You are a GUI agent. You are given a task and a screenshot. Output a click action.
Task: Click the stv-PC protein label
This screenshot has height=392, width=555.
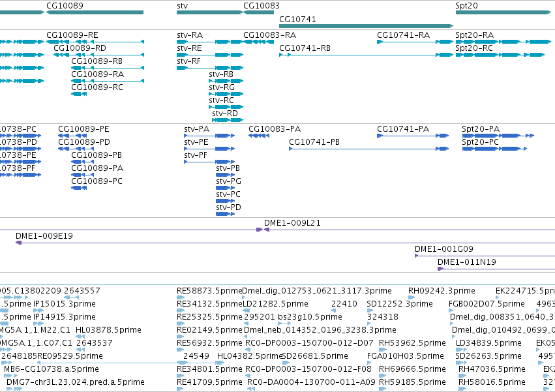228,195
